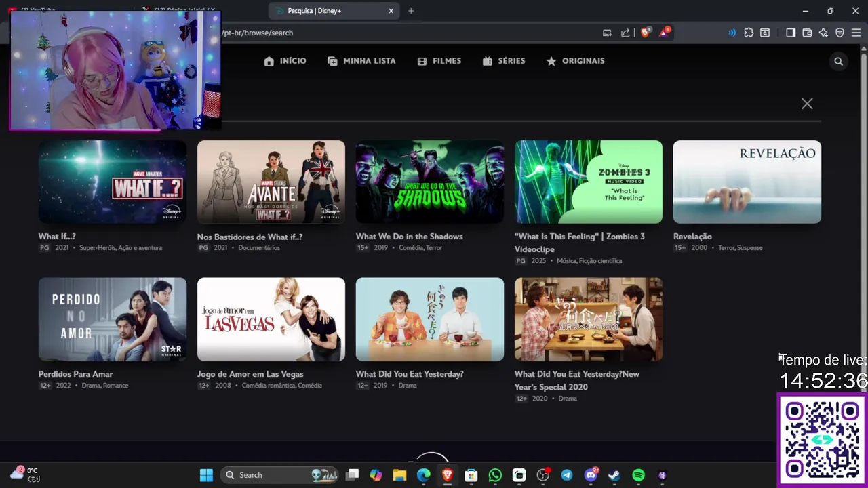Open the Séries section

pyautogui.click(x=511, y=61)
